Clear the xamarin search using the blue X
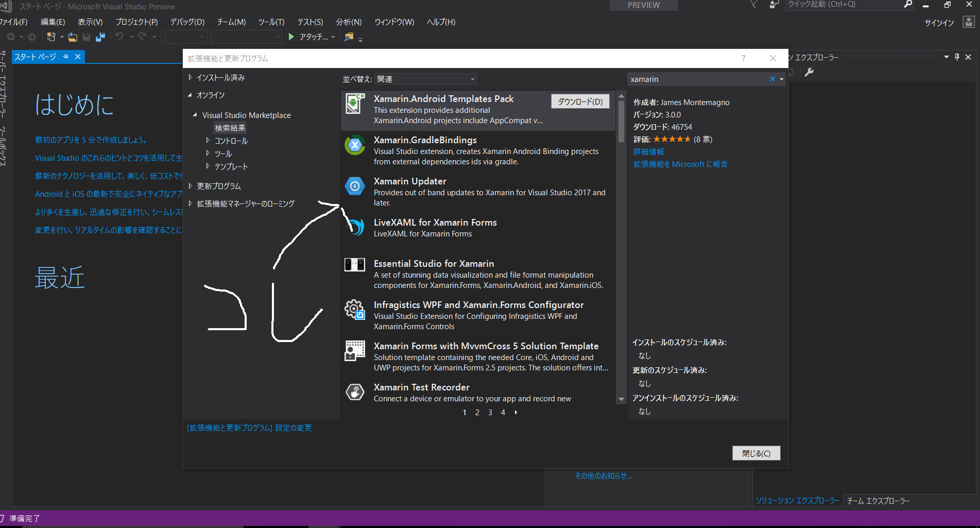Image resolution: width=980 pixels, height=528 pixels. (772, 79)
